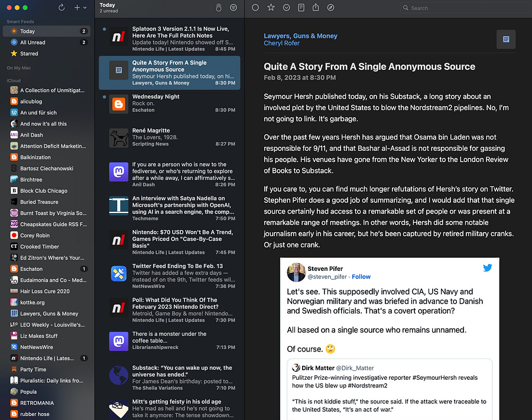Select the kottke.org feed
The image size is (532, 420).
(x=47, y=302)
